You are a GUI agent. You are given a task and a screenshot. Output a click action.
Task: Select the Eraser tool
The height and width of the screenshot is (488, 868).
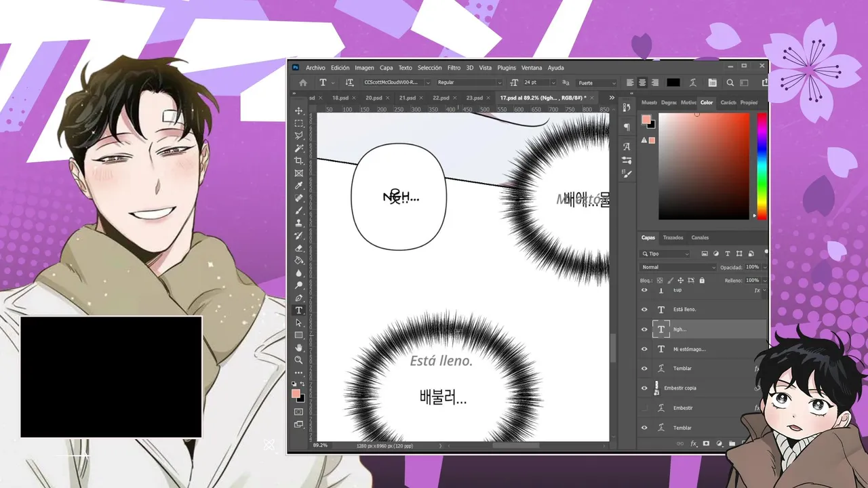point(298,247)
